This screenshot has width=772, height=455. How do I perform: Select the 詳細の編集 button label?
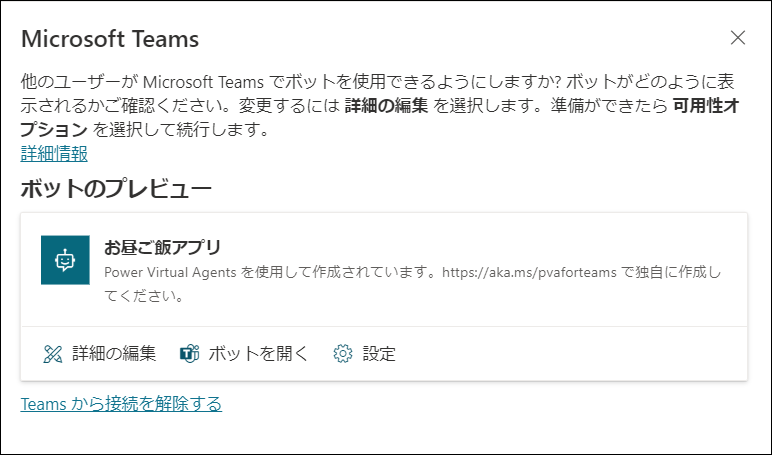[x=114, y=354]
